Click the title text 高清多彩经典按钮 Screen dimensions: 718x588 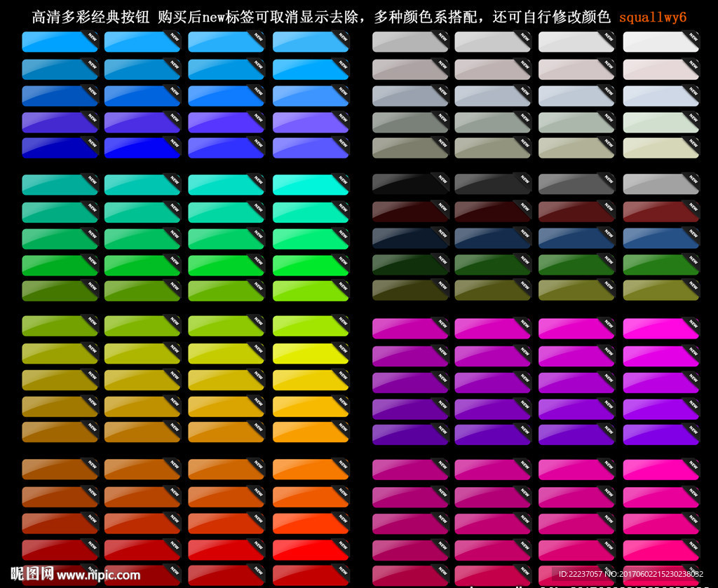(x=90, y=18)
